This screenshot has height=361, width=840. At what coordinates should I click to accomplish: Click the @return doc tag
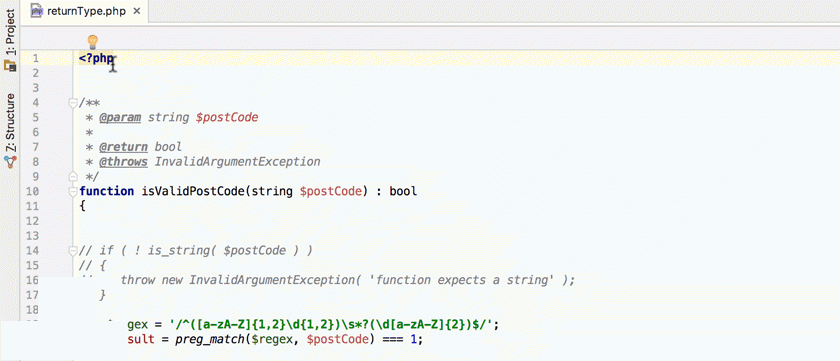click(x=123, y=147)
